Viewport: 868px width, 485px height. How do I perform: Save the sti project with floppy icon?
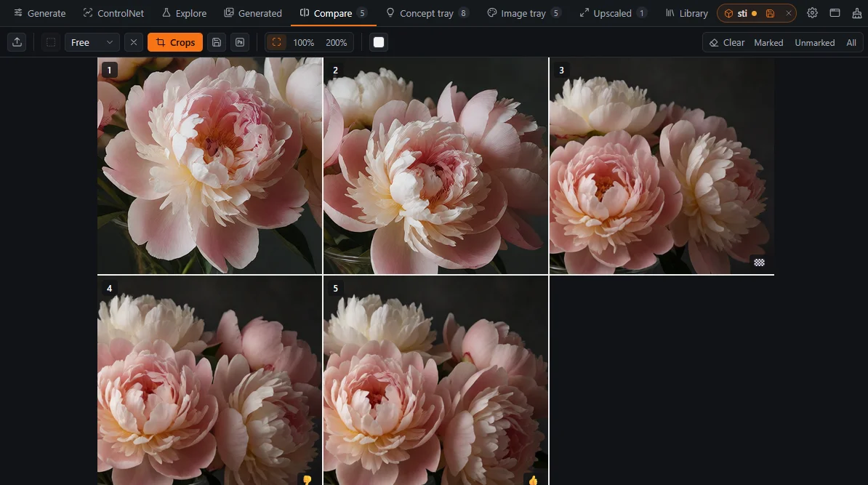[769, 13]
